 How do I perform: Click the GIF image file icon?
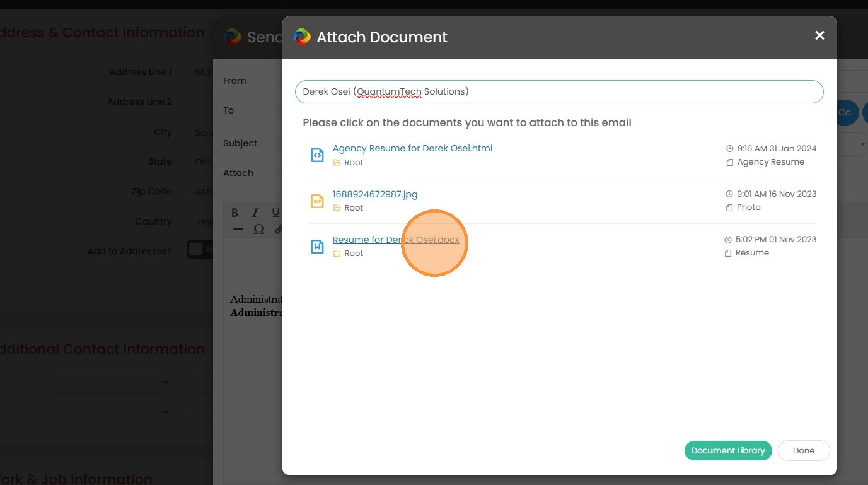[x=318, y=201]
